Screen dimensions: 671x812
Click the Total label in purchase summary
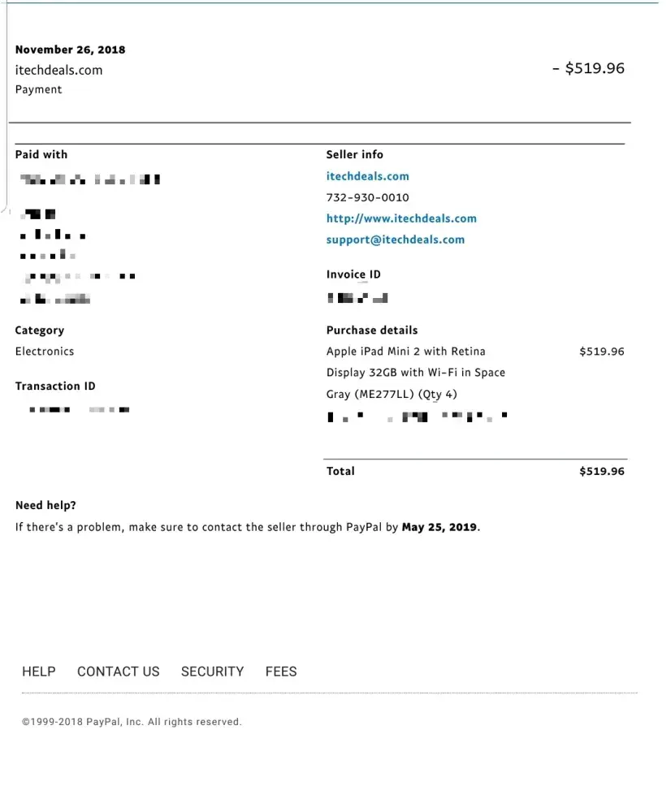[x=340, y=471]
